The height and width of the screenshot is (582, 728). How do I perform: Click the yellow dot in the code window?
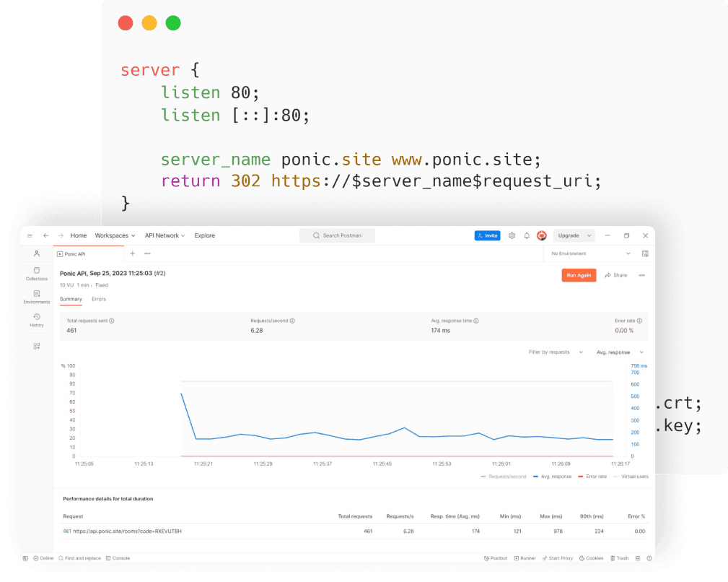coord(149,23)
